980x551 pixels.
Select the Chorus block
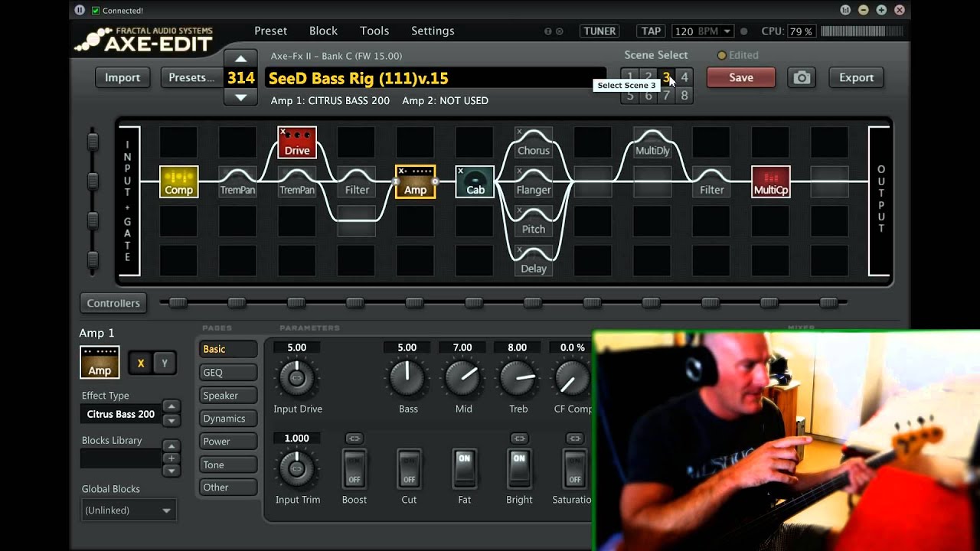click(x=534, y=142)
